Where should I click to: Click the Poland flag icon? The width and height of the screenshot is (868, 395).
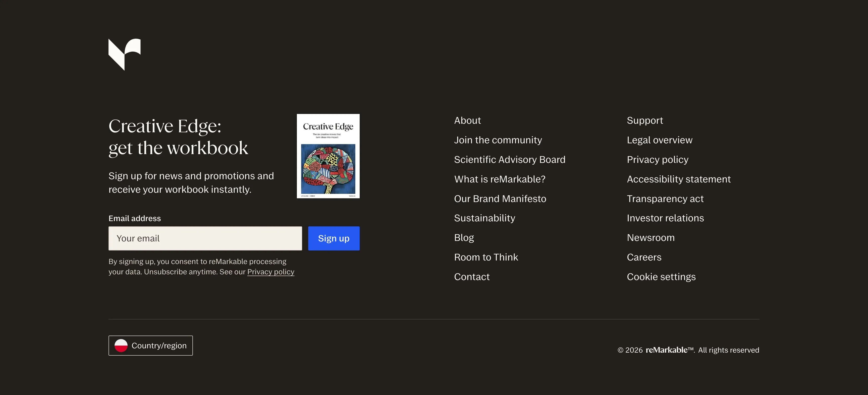click(x=121, y=346)
